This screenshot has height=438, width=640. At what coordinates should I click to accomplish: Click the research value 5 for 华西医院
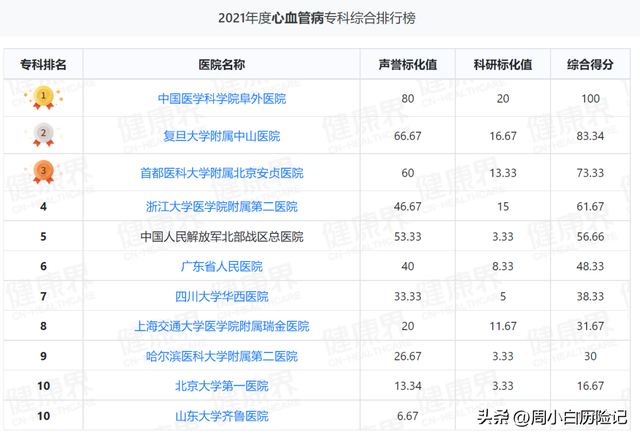(503, 296)
